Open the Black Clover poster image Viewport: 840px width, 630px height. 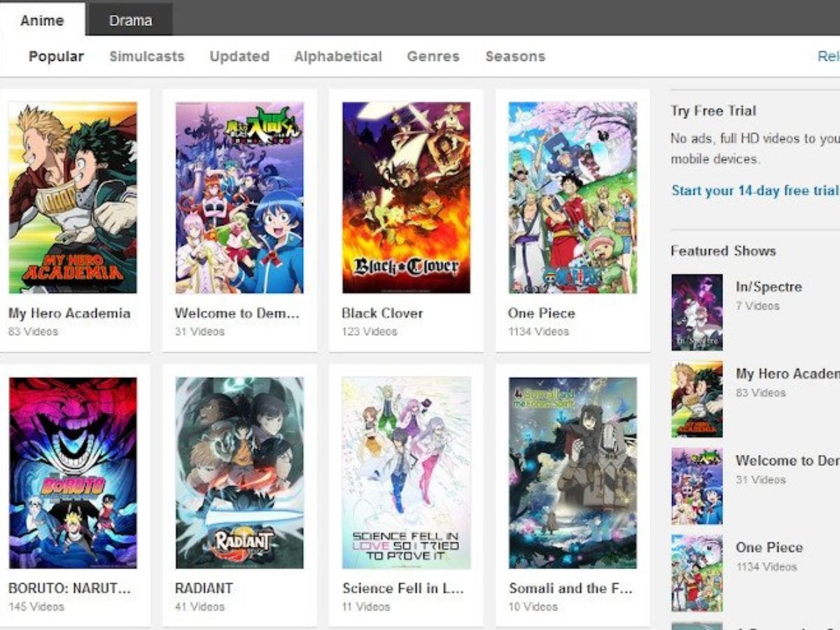406,197
